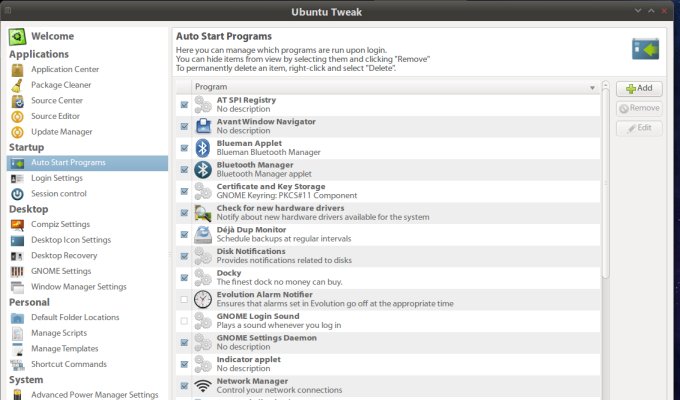Uncheck the Docky autostart checkbox

[184, 277]
